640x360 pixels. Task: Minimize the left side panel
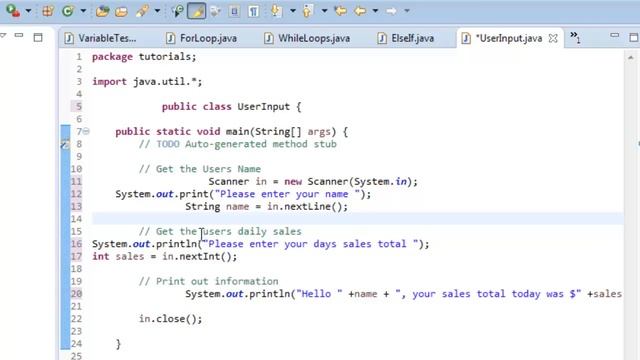point(19,36)
